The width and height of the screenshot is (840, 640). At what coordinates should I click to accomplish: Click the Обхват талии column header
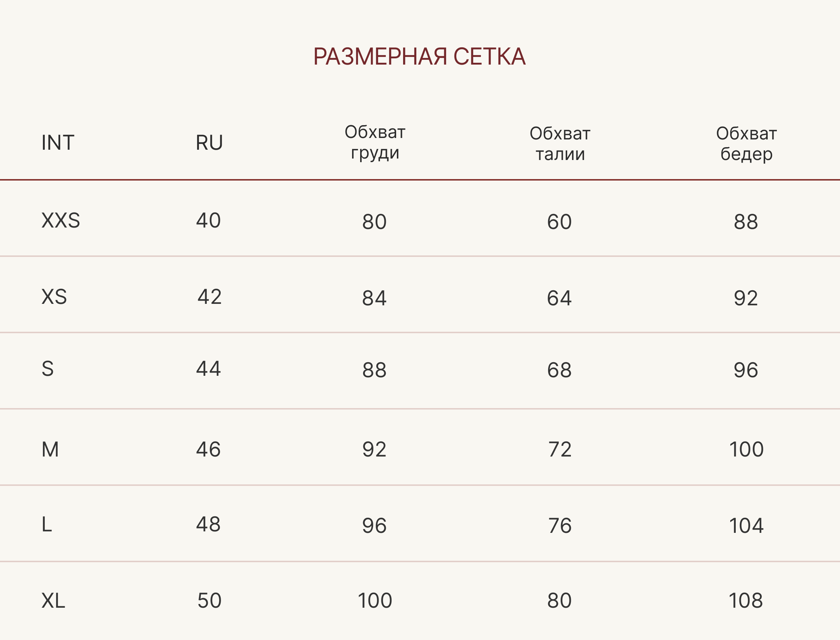click(560, 144)
